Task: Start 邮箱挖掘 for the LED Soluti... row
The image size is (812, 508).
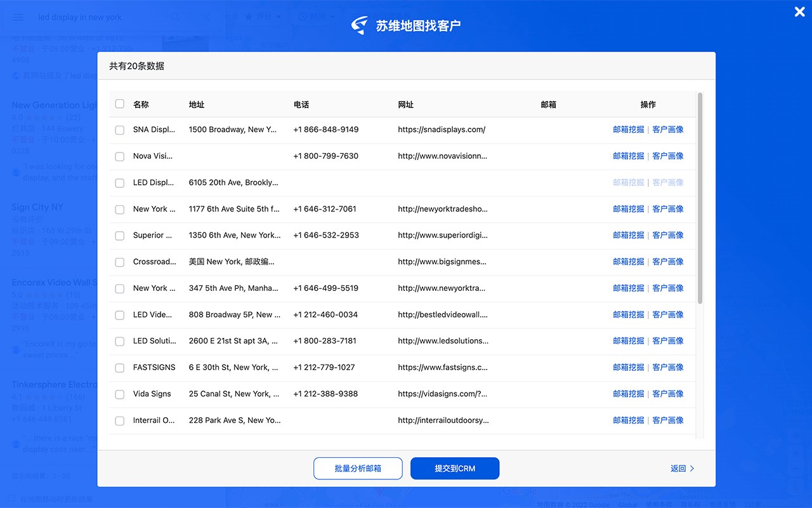Action: tap(629, 341)
